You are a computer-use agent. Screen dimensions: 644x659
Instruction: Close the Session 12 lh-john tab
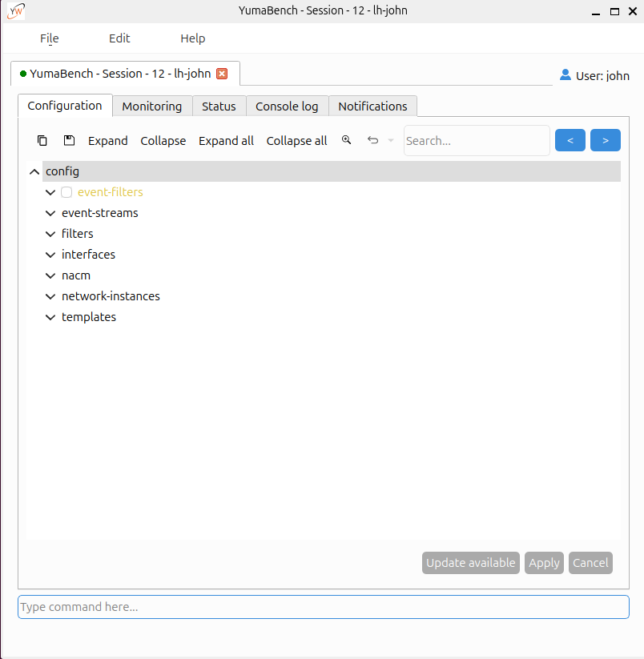222,74
